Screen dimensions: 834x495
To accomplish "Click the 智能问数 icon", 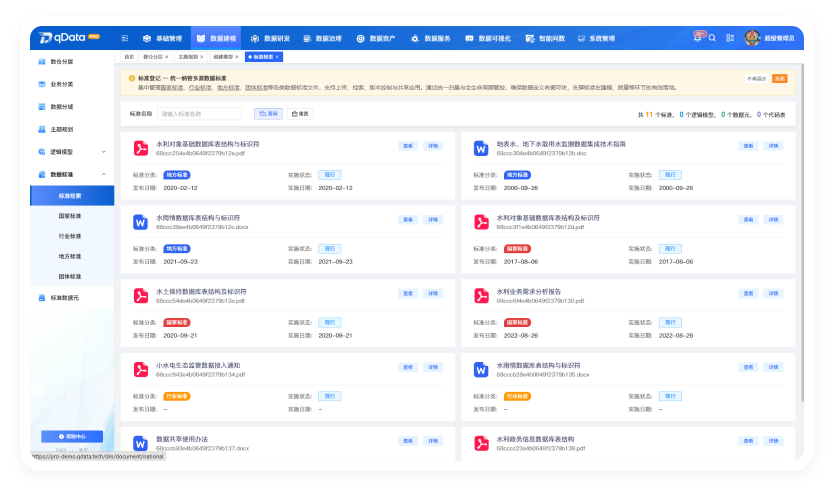I will pyautogui.click(x=530, y=38).
